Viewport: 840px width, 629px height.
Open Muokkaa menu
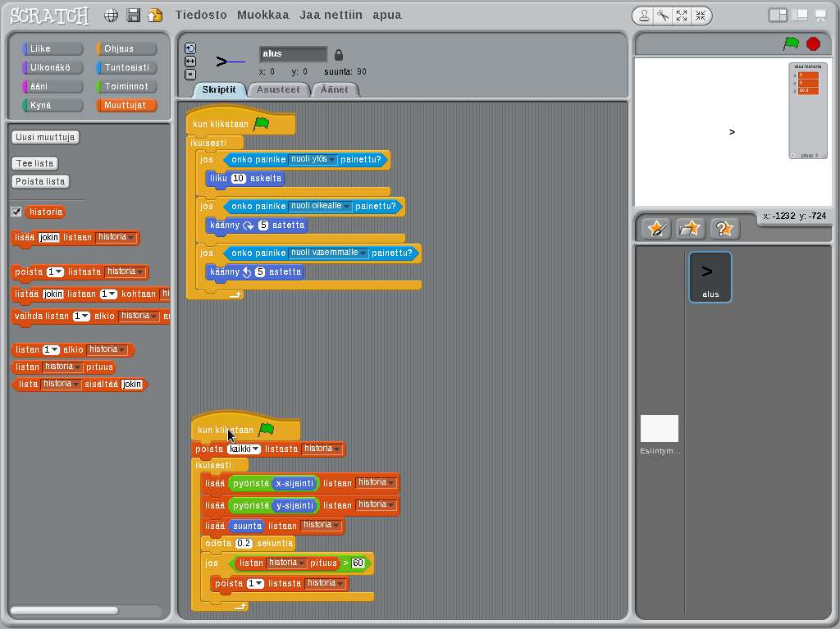[x=263, y=15]
